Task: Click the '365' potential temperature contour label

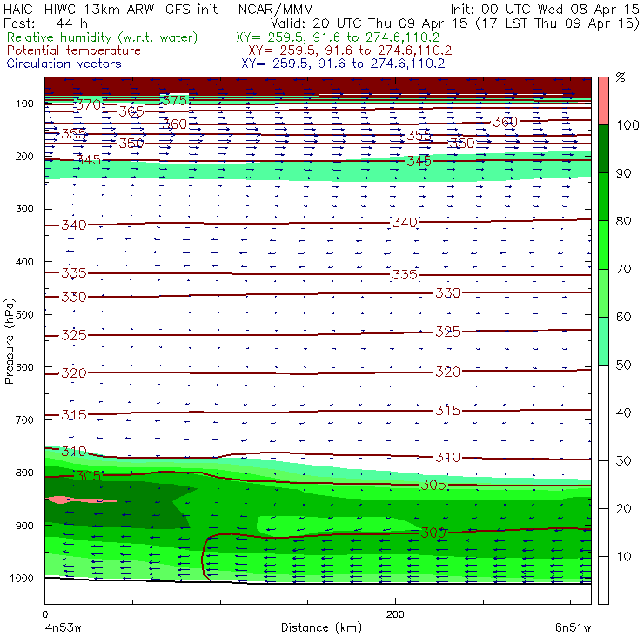Action: coord(131,111)
